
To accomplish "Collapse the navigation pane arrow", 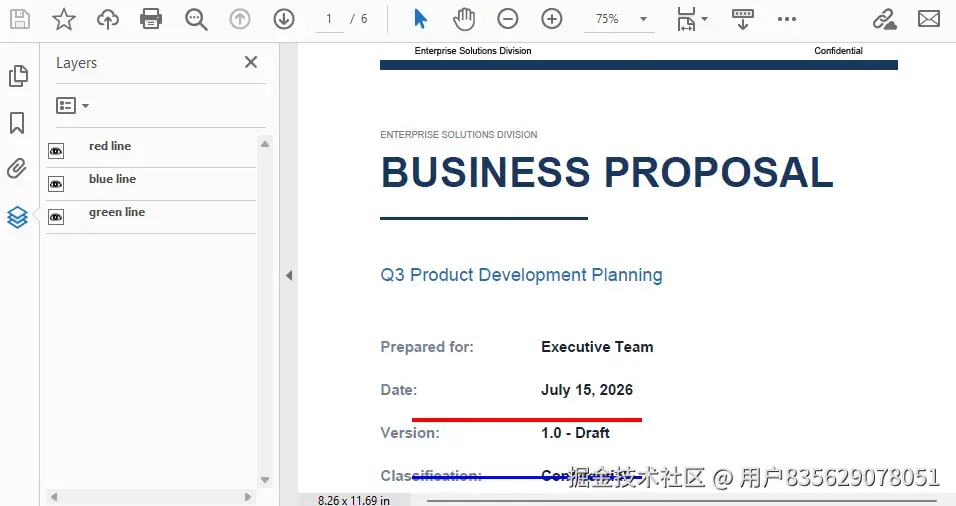I will (x=289, y=276).
